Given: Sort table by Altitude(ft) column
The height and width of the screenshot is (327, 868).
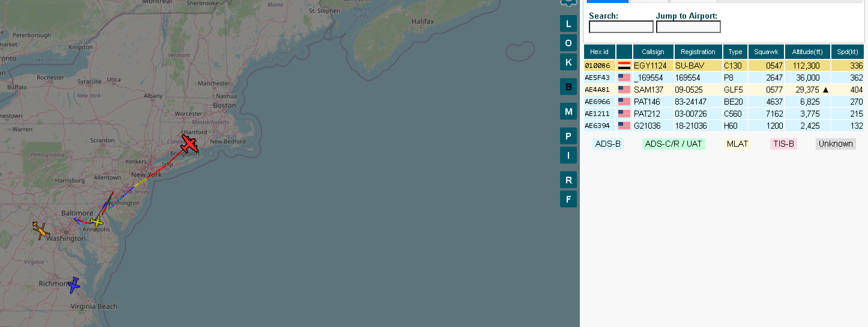Looking at the screenshot, I should [807, 52].
